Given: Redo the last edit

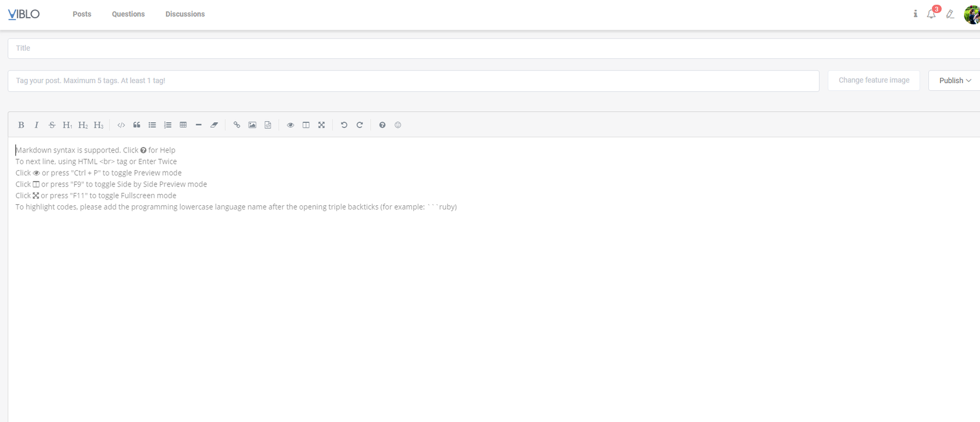Looking at the screenshot, I should [x=359, y=125].
